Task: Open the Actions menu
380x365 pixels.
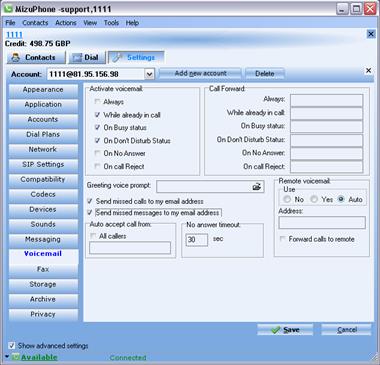Action: pyautogui.click(x=66, y=23)
